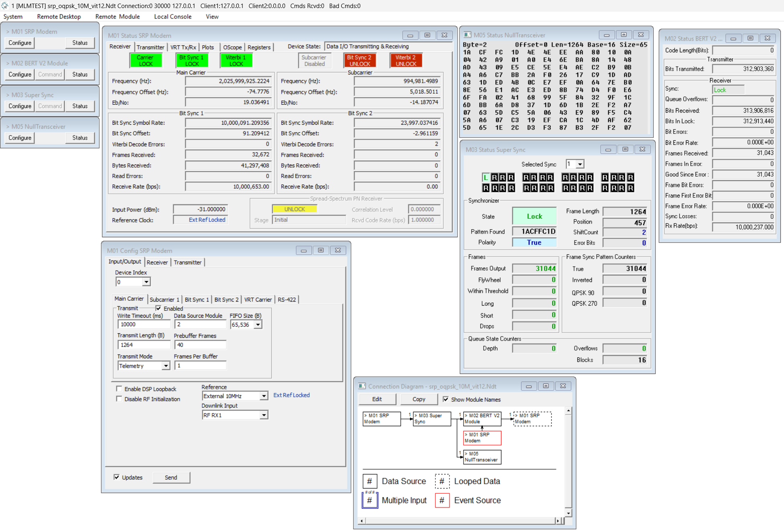Check Disable RF Initialization
The width and height of the screenshot is (784, 532).
tap(119, 399)
